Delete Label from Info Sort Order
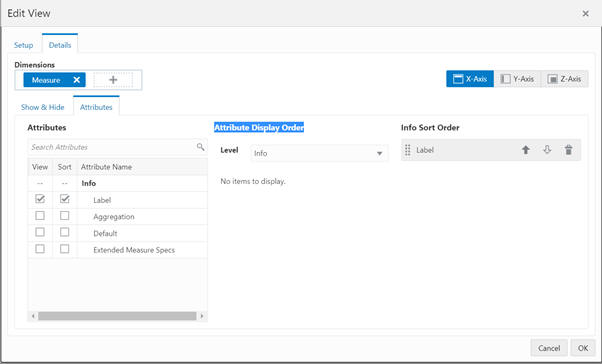 (569, 150)
